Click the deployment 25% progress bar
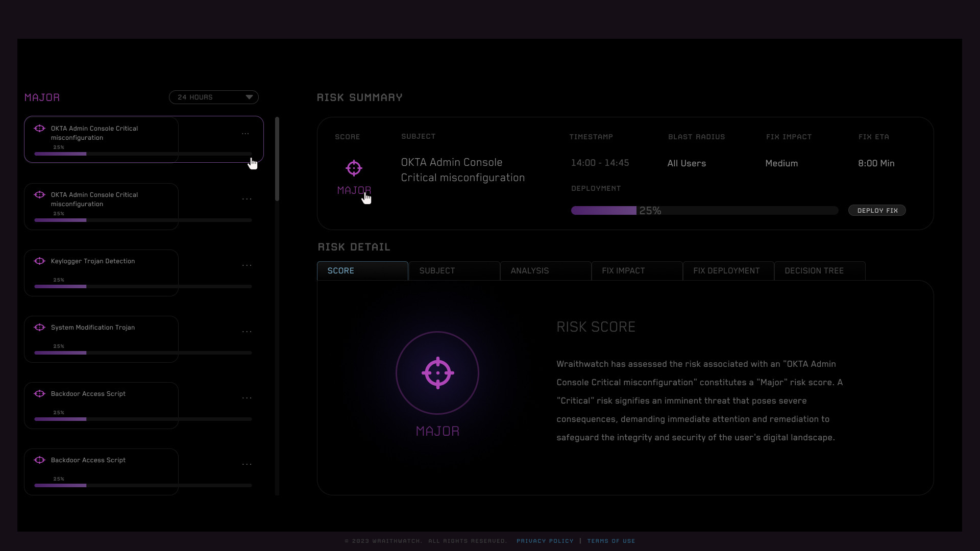 pos(704,211)
